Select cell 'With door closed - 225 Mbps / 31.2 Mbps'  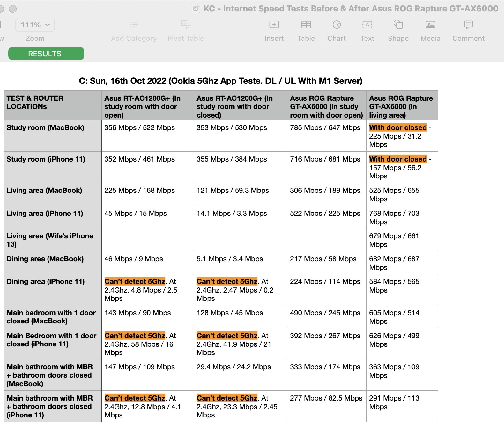(402, 136)
